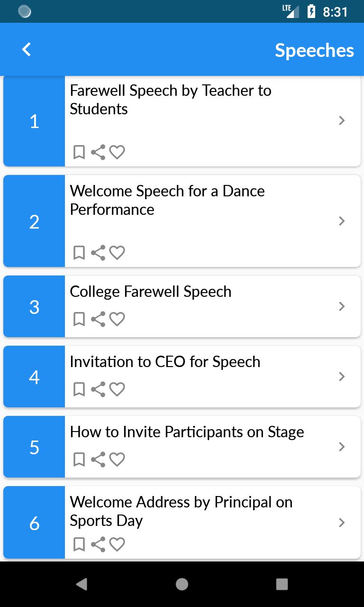Favorite the College Farewell Speech with heart
This screenshot has height=607, width=364.
click(x=117, y=319)
